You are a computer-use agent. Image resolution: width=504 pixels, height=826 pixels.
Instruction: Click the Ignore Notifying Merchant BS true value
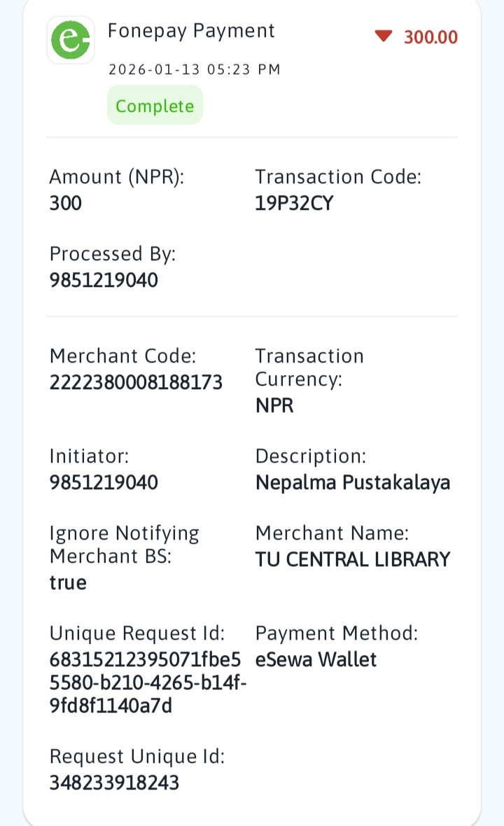68,582
